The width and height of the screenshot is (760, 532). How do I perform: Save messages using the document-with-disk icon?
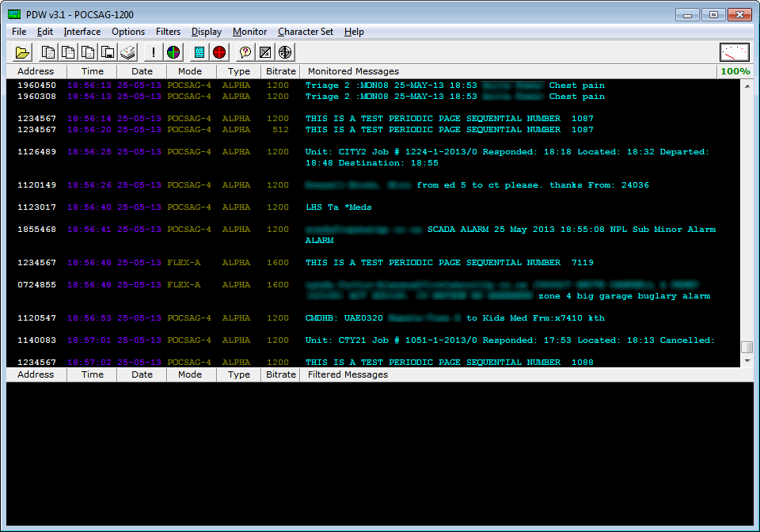(x=107, y=52)
